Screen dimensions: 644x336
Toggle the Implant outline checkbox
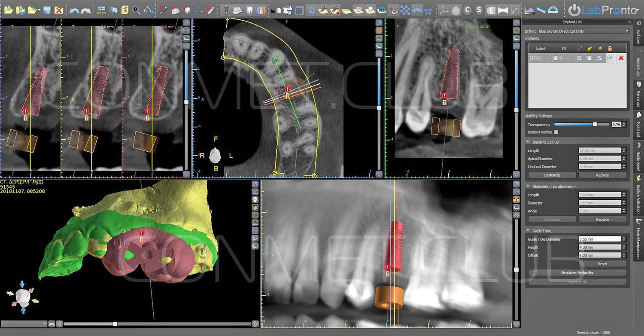point(556,132)
